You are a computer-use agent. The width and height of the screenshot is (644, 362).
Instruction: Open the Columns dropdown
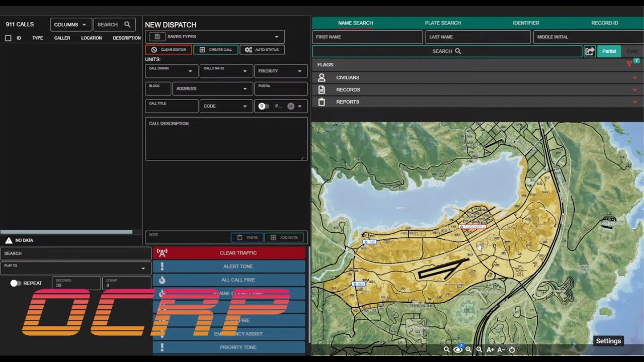tap(71, 25)
